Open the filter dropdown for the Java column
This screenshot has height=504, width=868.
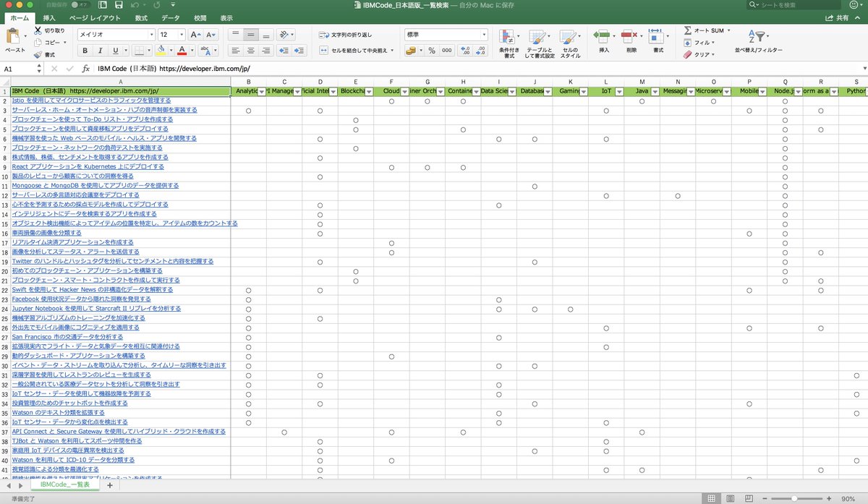655,92
